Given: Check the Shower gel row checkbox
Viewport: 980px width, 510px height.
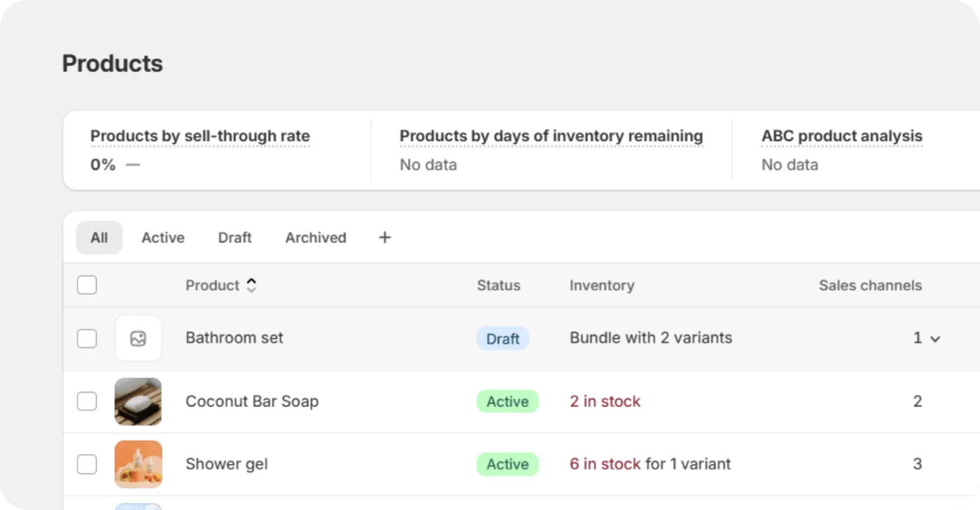Looking at the screenshot, I should pyautogui.click(x=87, y=464).
